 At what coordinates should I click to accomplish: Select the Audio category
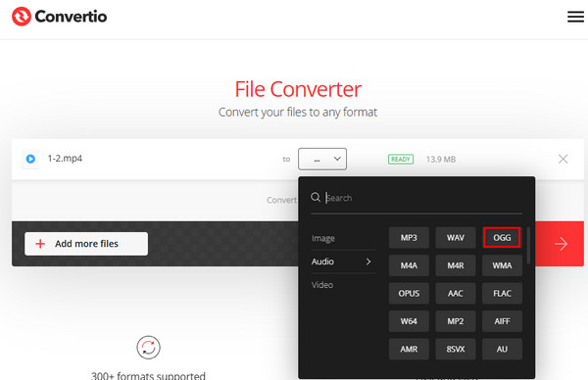pos(322,261)
